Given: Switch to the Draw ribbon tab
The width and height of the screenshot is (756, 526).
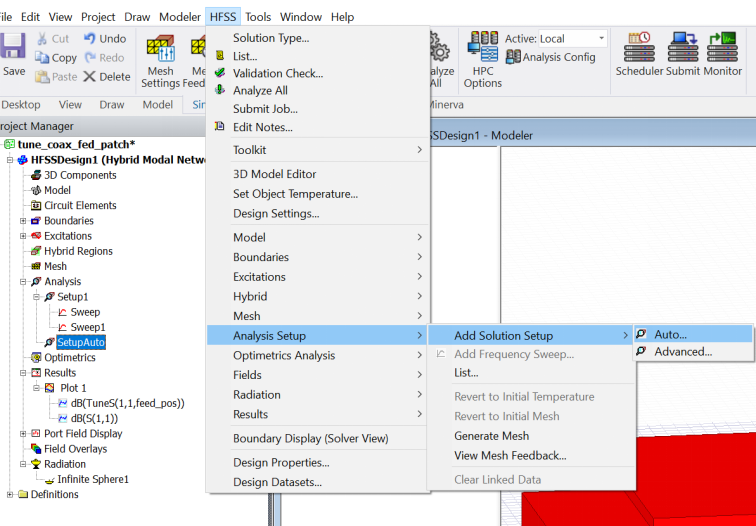Looking at the screenshot, I should 111,105.
